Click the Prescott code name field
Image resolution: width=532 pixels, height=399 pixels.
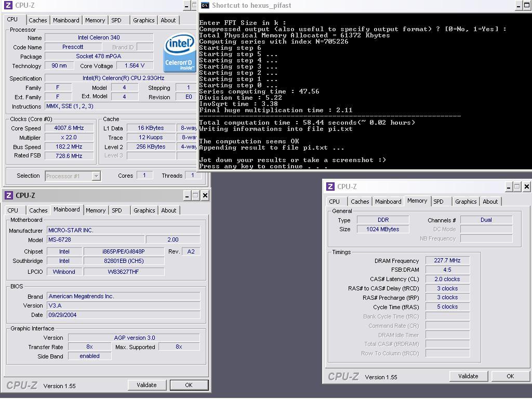tap(73, 47)
